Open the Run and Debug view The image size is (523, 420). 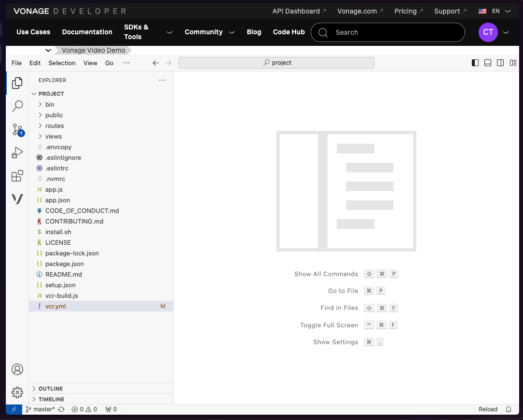coord(17,153)
